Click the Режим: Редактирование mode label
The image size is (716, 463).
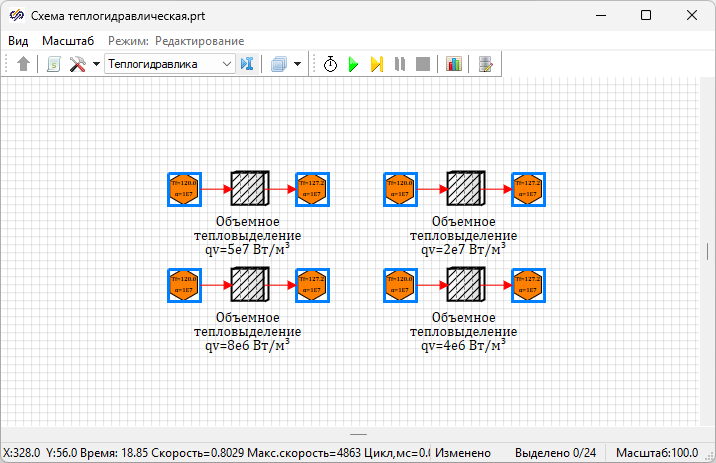[x=176, y=41]
